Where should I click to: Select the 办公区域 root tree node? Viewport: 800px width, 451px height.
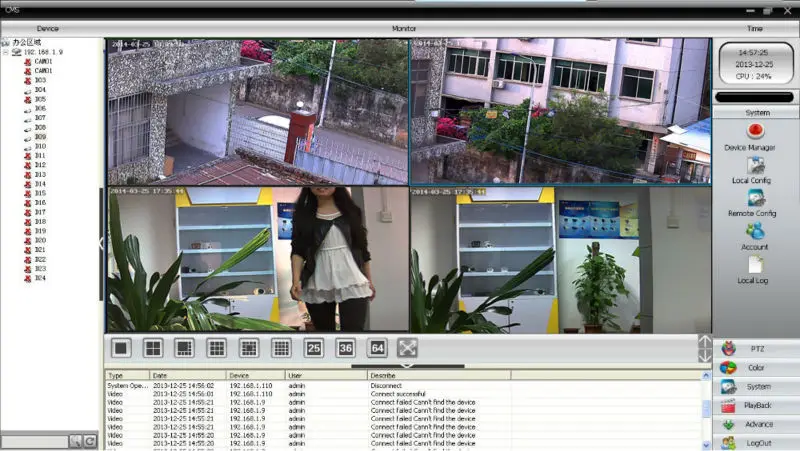pos(27,42)
